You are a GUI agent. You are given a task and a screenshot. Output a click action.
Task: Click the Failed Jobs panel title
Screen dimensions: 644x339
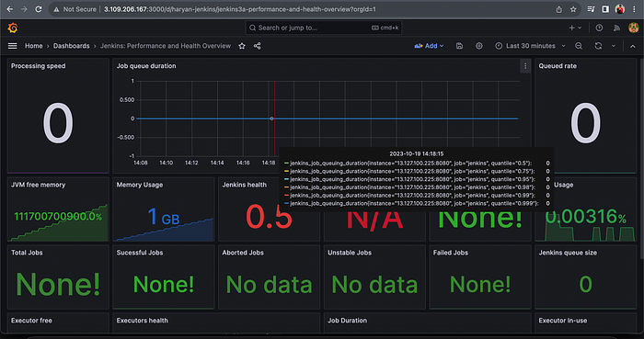click(x=451, y=253)
